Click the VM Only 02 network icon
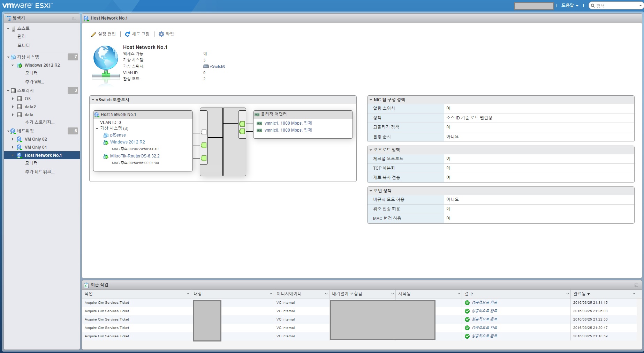644x353 pixels. [20, 139]
